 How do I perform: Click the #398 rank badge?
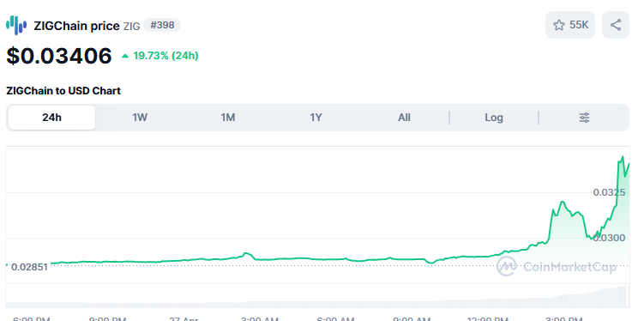click(x=162, y=25)
